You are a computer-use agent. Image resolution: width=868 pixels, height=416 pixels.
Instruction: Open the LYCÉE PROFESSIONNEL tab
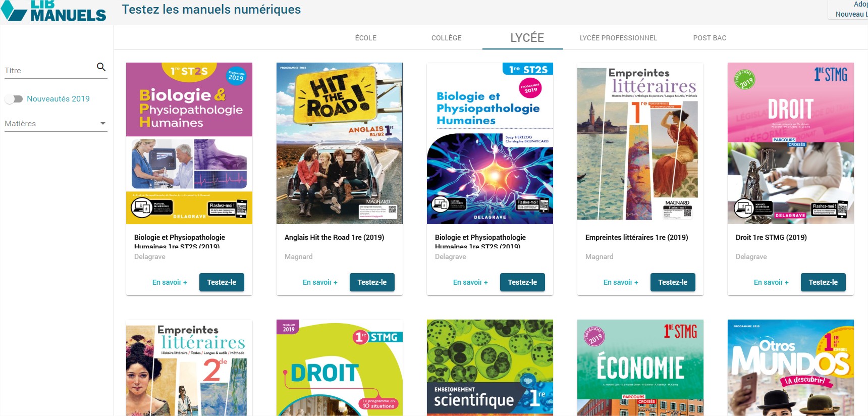tap(618, 38)
